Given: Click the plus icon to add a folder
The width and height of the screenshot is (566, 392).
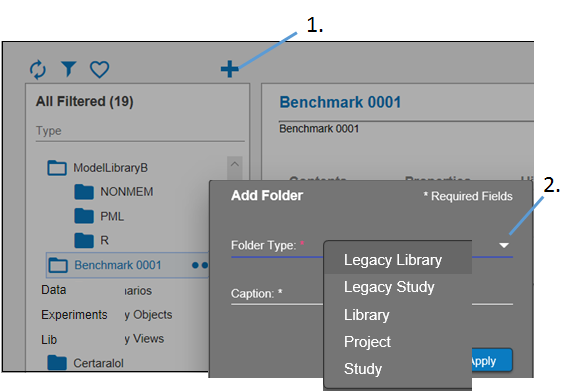Looking at the screenshot, I should [230, 69].
